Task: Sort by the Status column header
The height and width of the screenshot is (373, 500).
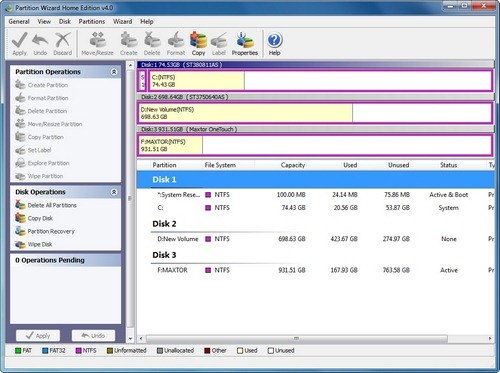Action: [x=448, y=165]
